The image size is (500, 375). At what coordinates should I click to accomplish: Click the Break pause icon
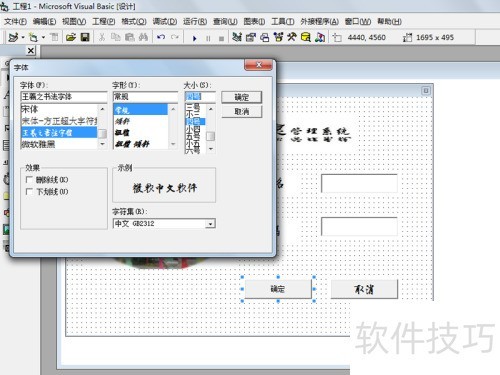208,38
